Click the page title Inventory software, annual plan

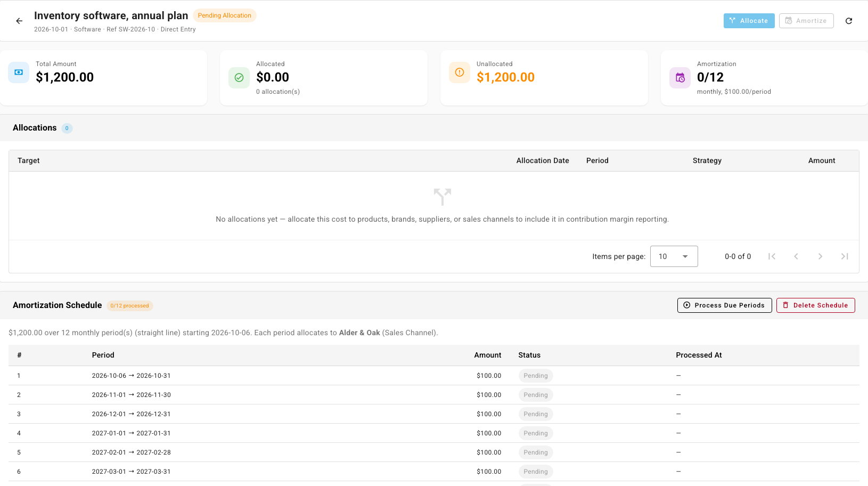[x=111, y=15]
